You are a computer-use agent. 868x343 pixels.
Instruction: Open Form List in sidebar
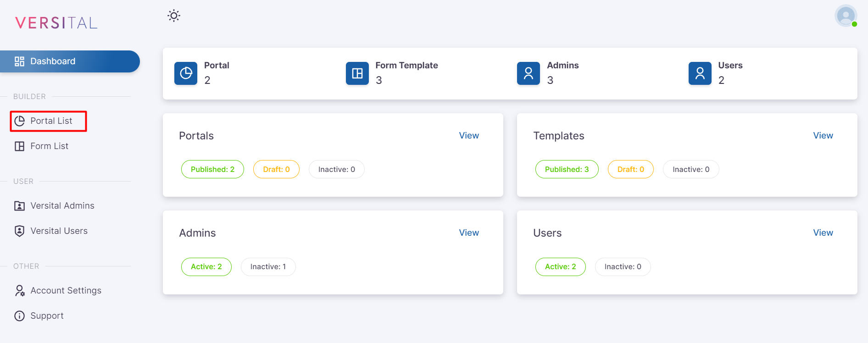[49, 146]
